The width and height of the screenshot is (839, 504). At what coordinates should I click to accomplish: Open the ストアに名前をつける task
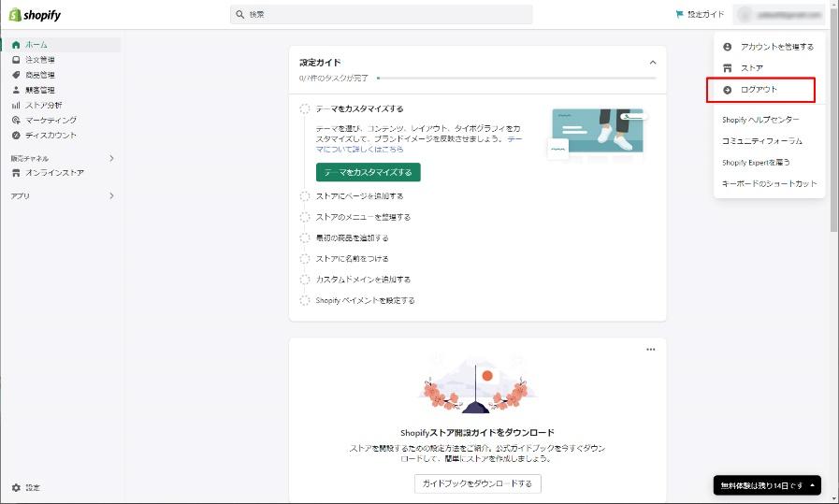[x=352, y=259]
